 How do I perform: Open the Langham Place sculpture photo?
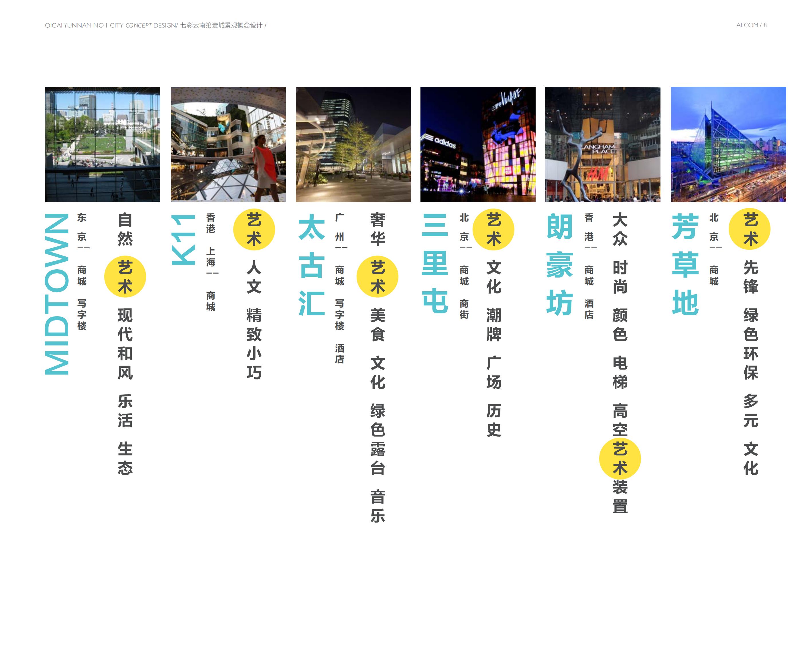click(602, 144)
